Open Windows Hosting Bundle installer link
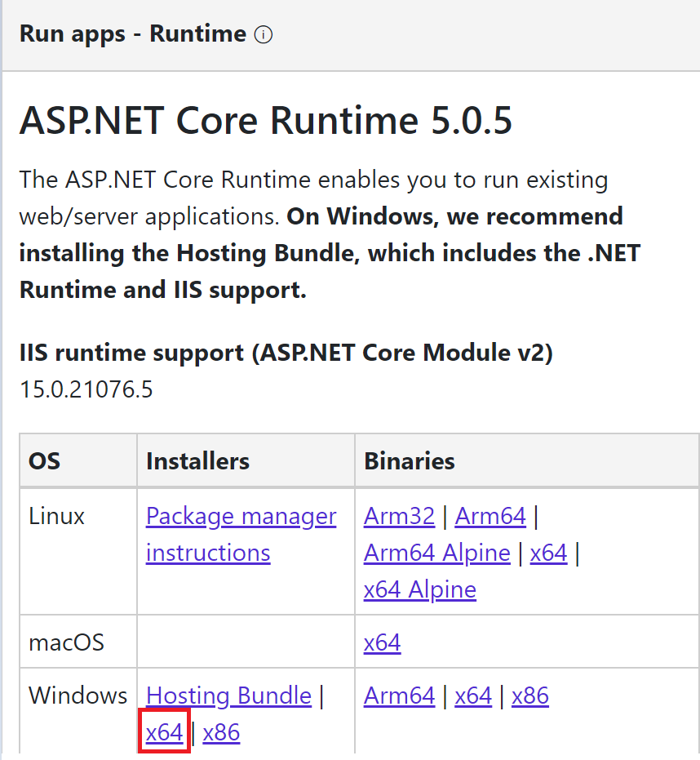700x760 pixels. pyautogui.click(x=228, y=696)
